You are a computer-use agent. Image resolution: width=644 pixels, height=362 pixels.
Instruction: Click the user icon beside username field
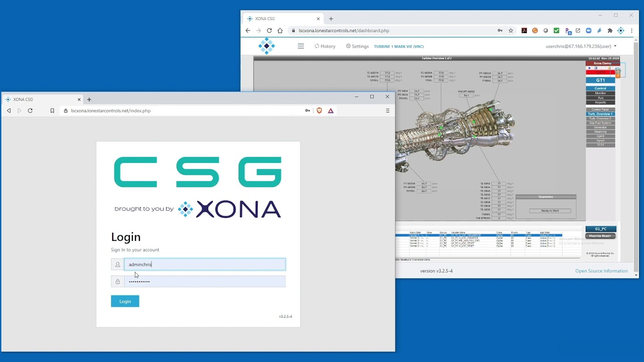coord(118,264)
